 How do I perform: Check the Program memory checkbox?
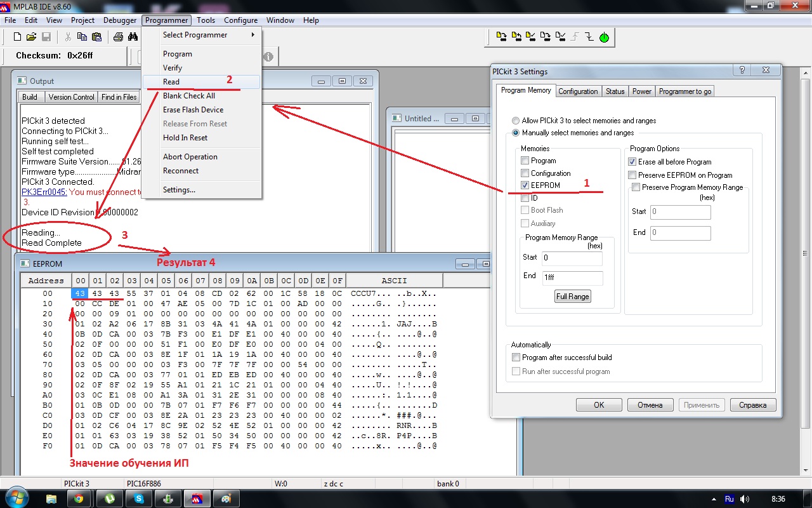pyautogui.click(x=525, y=161)
